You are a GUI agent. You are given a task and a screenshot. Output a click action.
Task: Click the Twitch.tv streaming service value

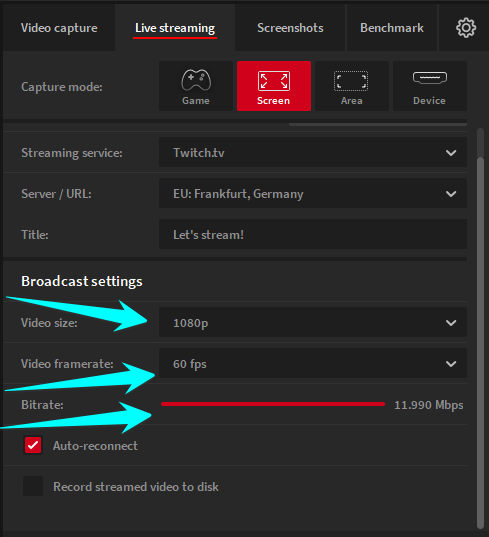coord(199,153)
